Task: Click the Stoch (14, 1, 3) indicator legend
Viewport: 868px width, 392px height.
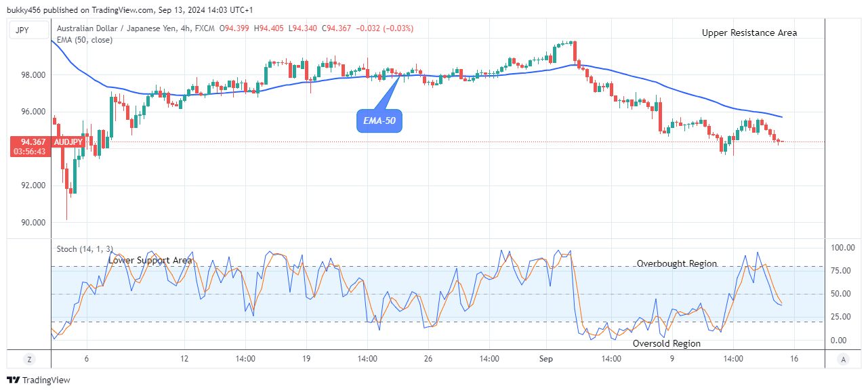Action: [x=83, y=249]
